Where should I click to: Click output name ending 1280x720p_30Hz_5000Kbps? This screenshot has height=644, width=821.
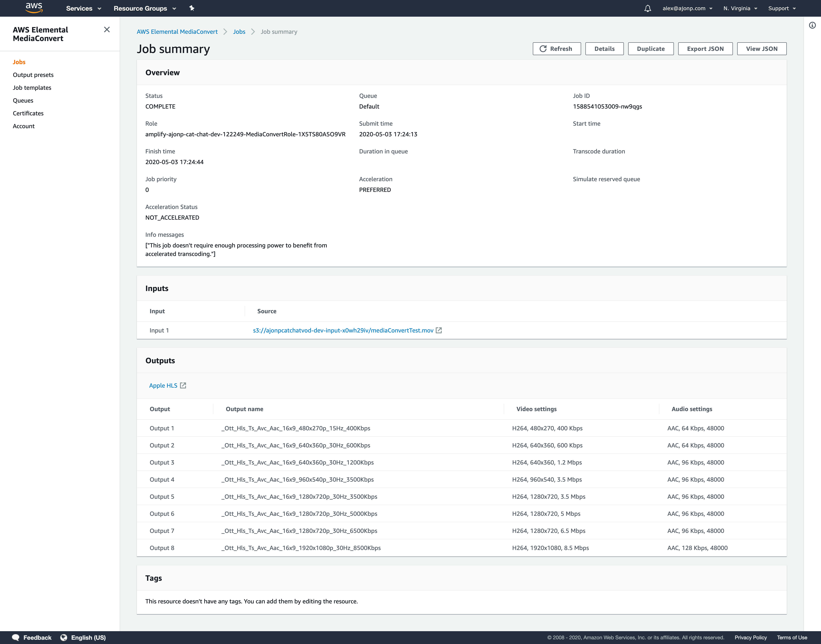(299, 513)
